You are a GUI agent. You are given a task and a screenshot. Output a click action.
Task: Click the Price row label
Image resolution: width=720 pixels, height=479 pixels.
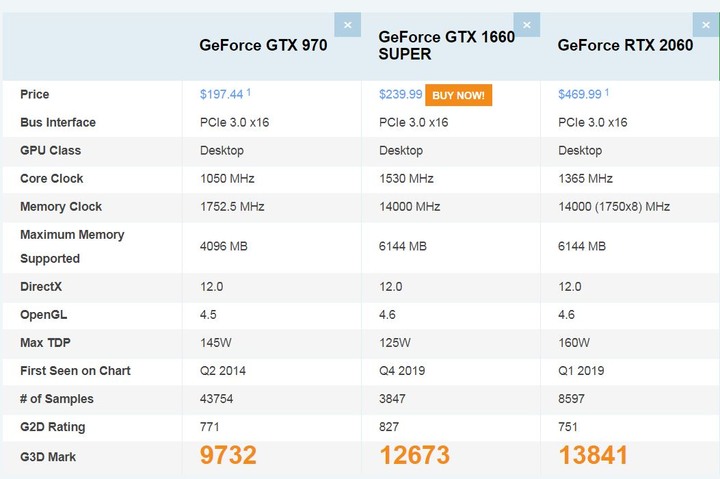click(x=34, y=94)
